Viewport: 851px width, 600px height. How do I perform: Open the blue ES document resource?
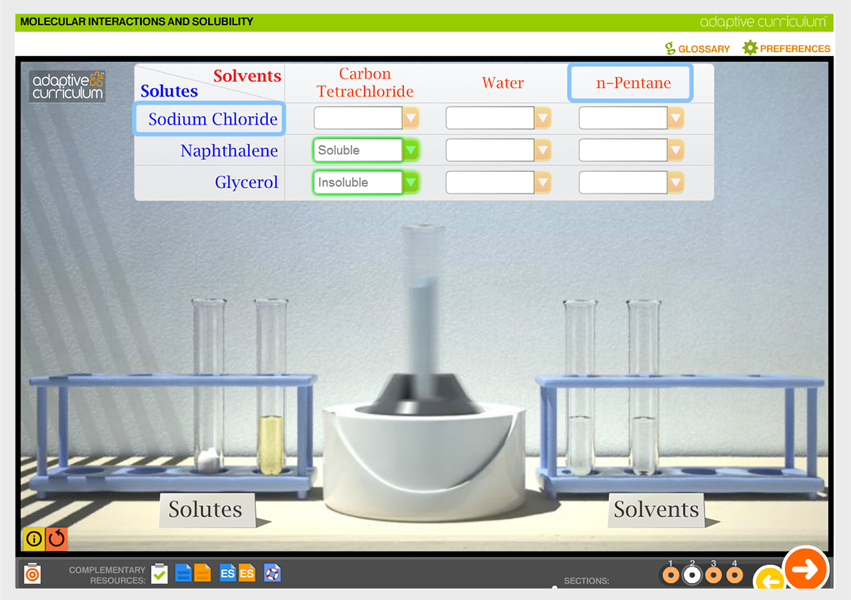pyautogui.click(x=227, y=573)
